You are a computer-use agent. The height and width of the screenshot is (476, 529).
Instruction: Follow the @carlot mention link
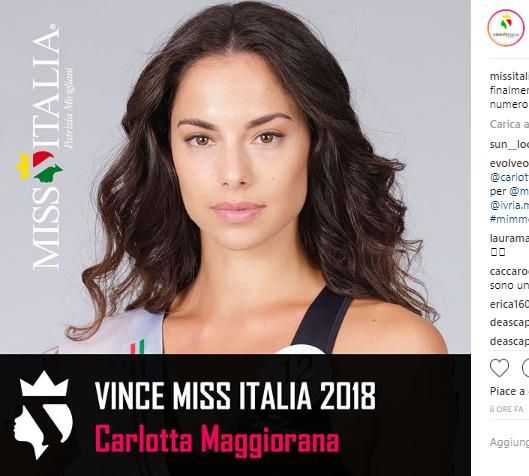(509, 177)
